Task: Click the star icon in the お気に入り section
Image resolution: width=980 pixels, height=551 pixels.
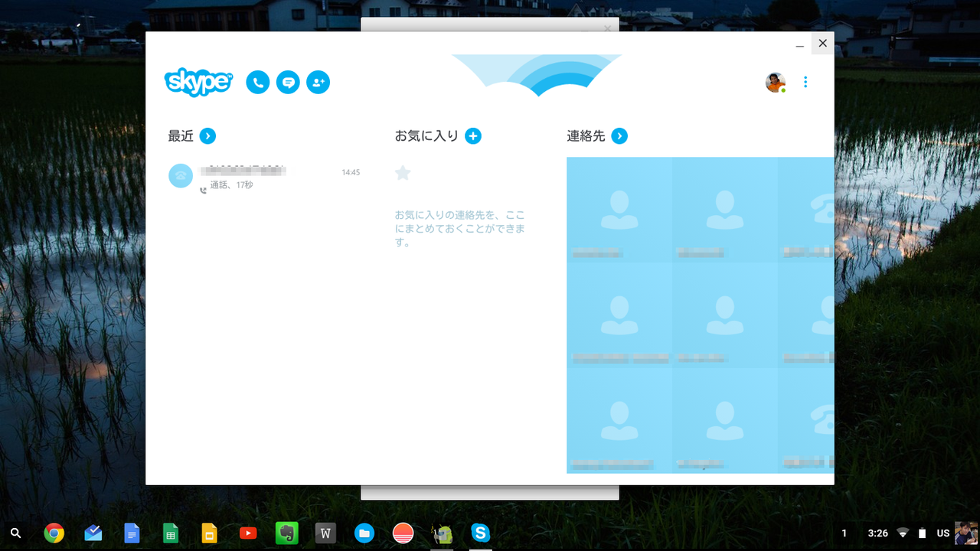Action: [403, 173]
